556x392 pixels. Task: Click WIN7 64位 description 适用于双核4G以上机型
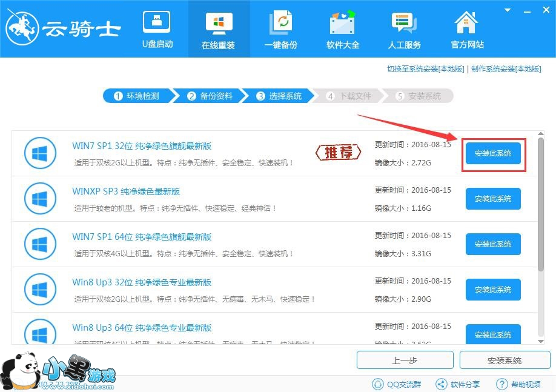click(x=184, y=254)
